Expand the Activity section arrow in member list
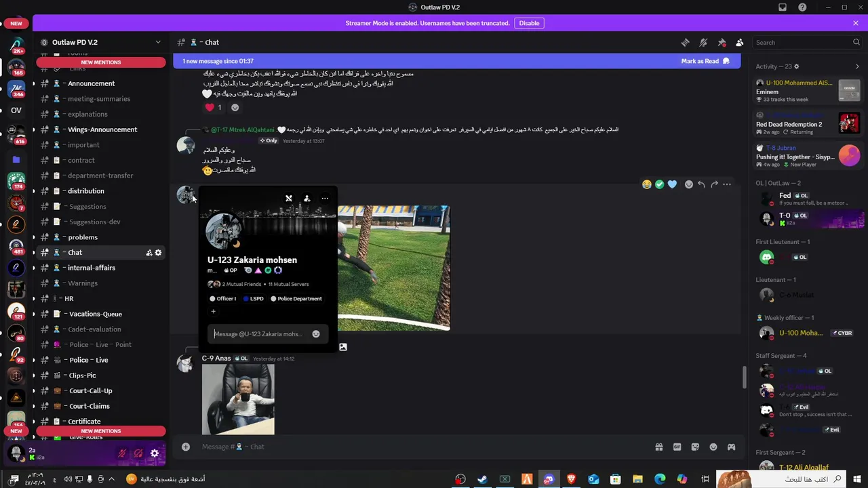The height and width of the screenshot is (488, 868). click(857, 66)
